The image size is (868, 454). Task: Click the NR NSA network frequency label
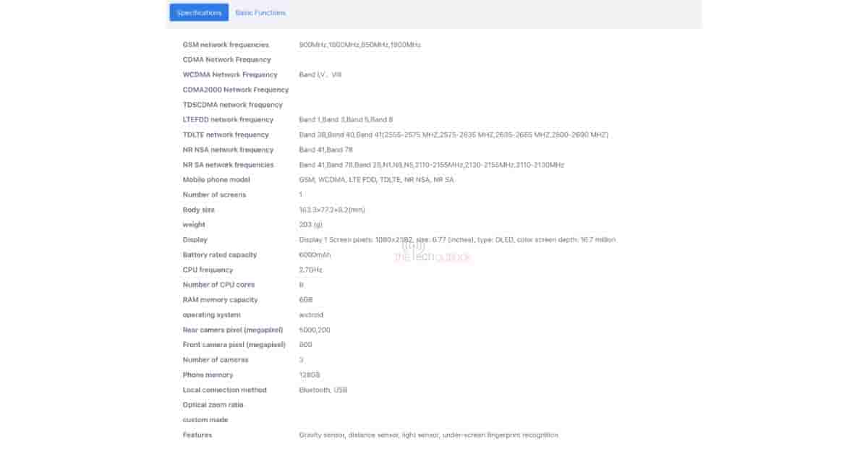point(228,150)
